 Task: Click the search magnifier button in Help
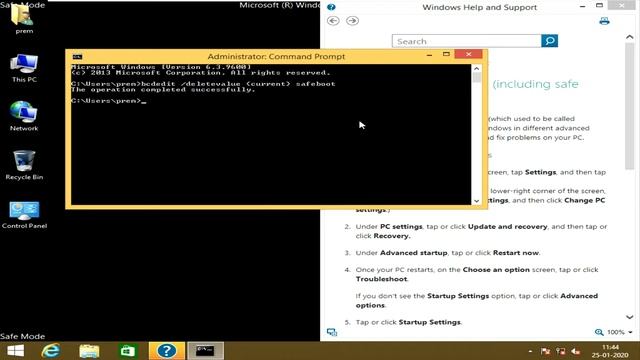(549, 41)
